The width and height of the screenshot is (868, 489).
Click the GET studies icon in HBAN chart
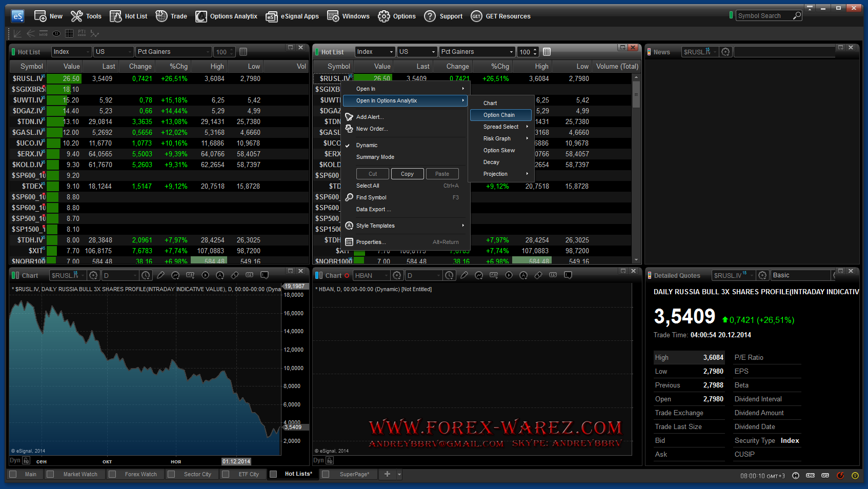tap(494, 275)
